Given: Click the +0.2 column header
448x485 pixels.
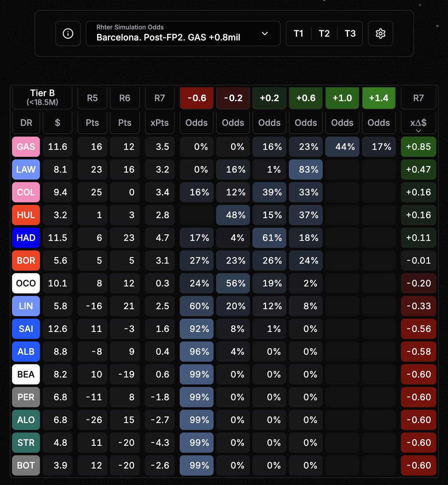Looking at the screenshot, I should coord(269,98).
